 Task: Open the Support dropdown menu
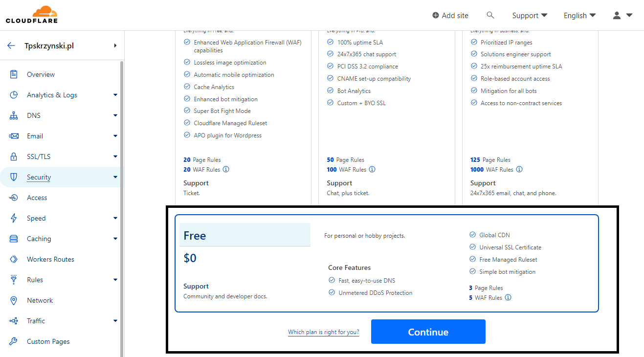(530, 16)
